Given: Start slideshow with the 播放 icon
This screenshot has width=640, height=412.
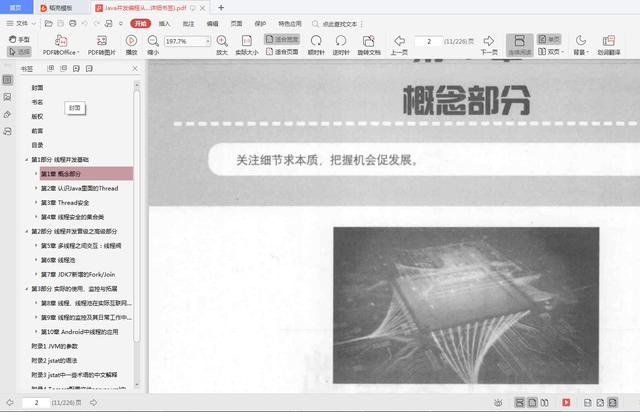Looking at the screenshot, I should tap(131, 40).
